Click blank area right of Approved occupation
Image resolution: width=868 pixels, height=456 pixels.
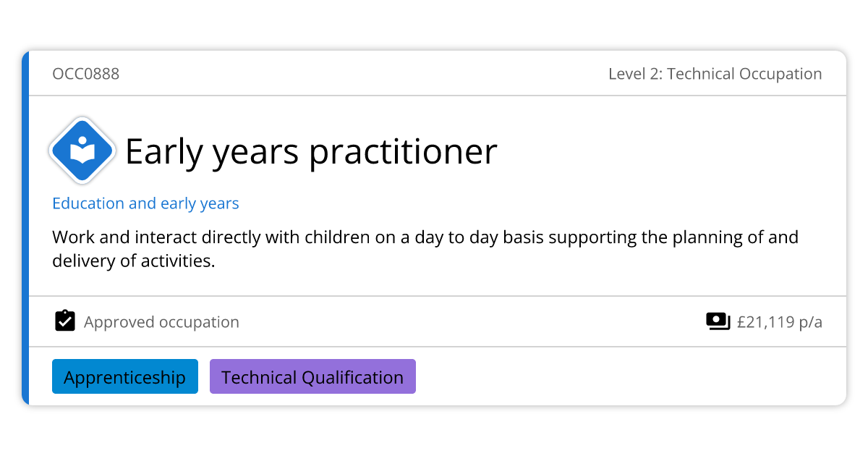(x=470, y=322)
